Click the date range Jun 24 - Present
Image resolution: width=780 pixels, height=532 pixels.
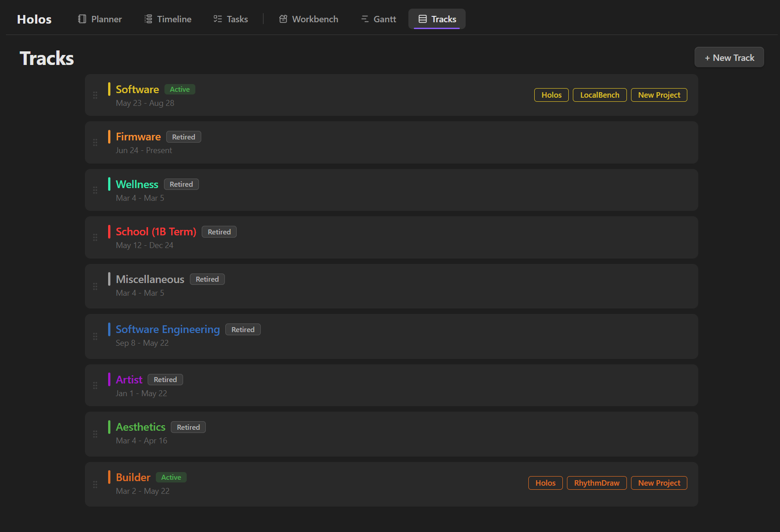point(144,150)
